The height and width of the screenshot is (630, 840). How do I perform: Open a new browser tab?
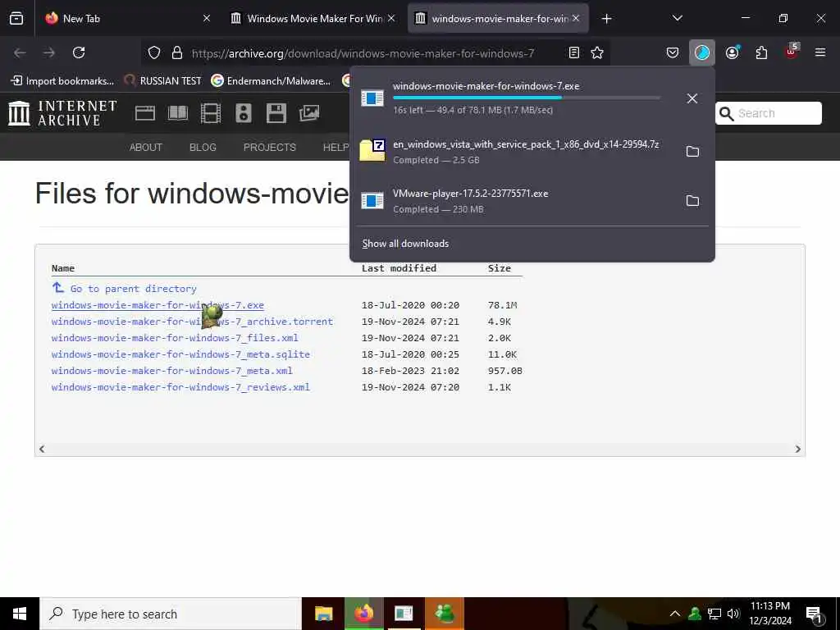[x=606, y=19]
